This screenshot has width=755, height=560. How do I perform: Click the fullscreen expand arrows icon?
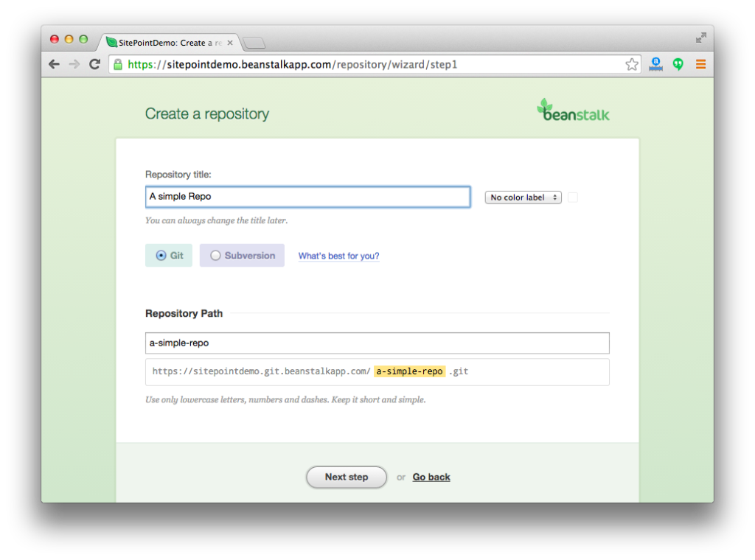(x=700, y=38)
